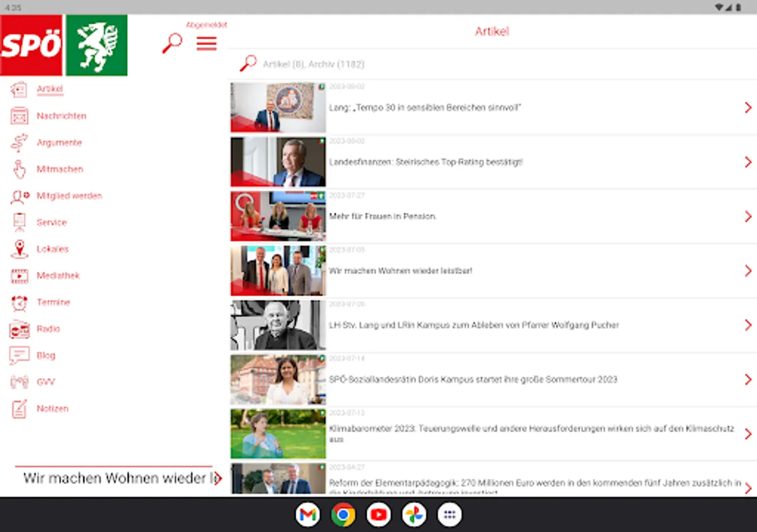Open chevron for Landesfinanzen article
This screenshot has height=532, width=757.
coord(748,162)
